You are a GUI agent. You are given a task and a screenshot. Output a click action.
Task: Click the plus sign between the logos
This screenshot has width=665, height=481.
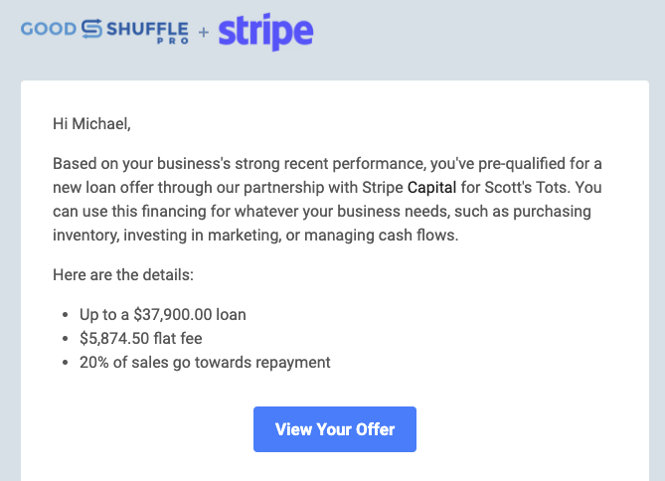click(x=204, y=32)
